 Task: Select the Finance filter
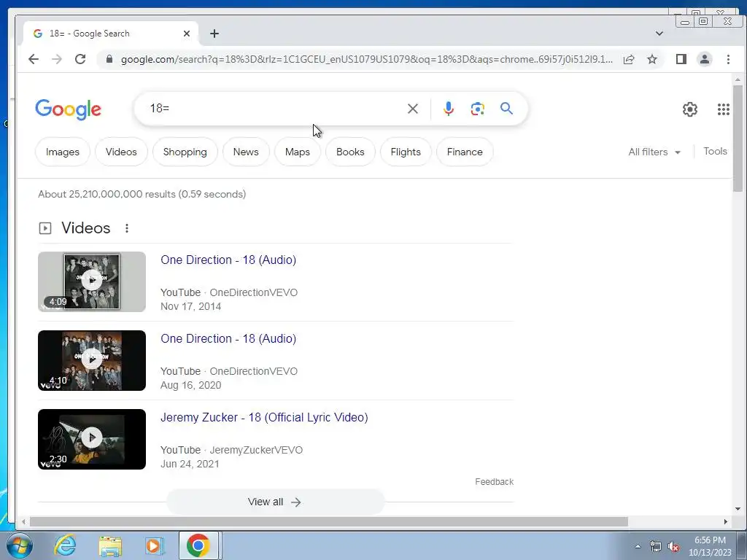465,152
